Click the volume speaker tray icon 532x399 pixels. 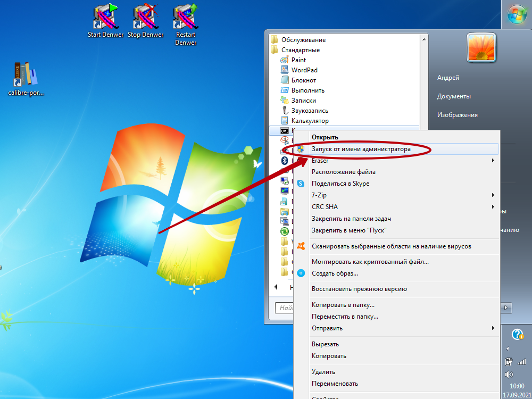point(508,374)
